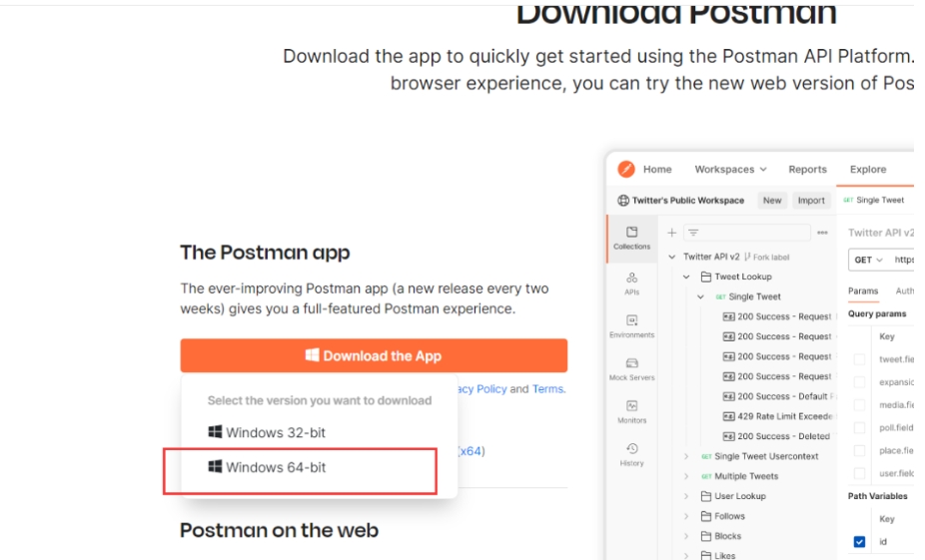Click the example icon beside 200 Success - Deleted
This screenshot has width=925, height=560.
pyautogui.click(x=728, y=436)
